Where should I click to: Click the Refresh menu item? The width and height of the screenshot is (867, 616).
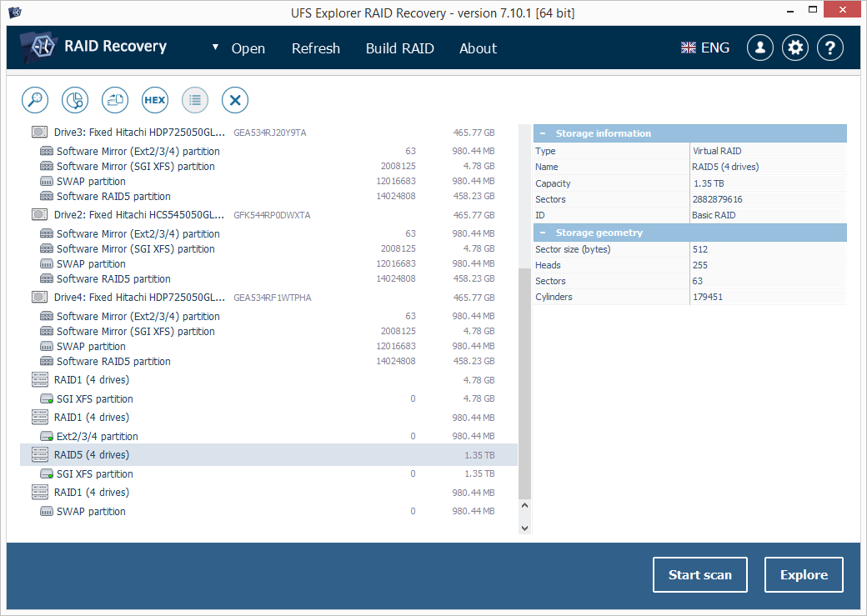click(316, 48)
